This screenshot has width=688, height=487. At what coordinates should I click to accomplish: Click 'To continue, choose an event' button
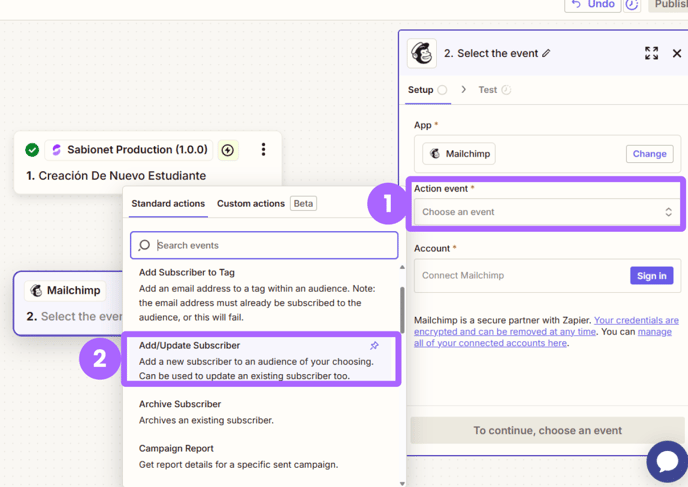[x=547, y=430]
